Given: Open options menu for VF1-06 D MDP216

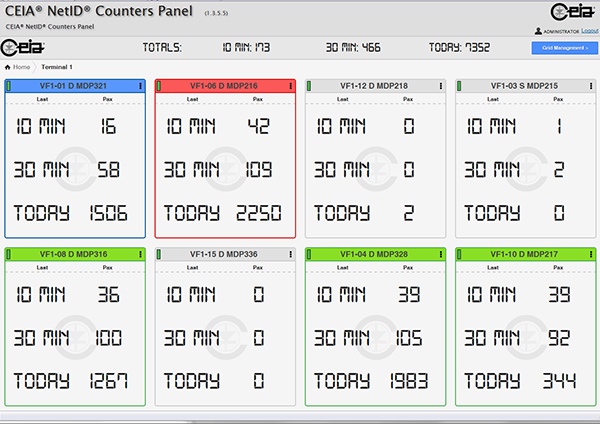Looking at the screenshot, I should click(291, 86).
